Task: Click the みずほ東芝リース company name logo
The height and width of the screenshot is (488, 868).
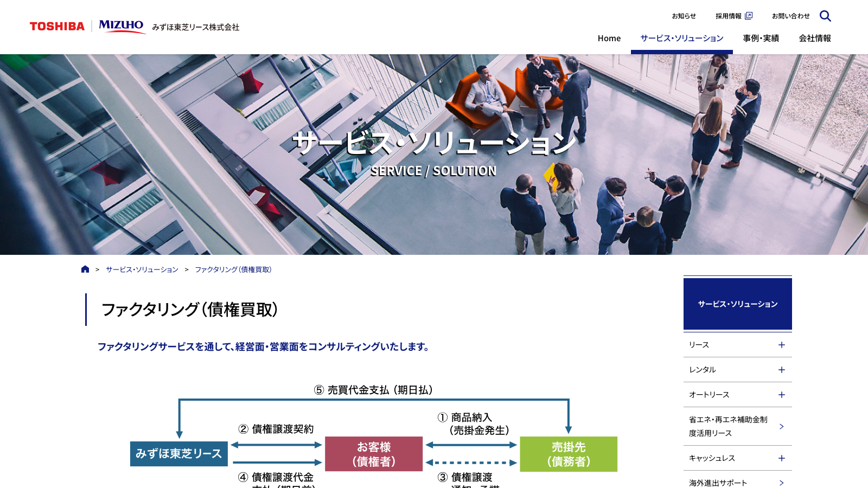Action: pos(196,27)
